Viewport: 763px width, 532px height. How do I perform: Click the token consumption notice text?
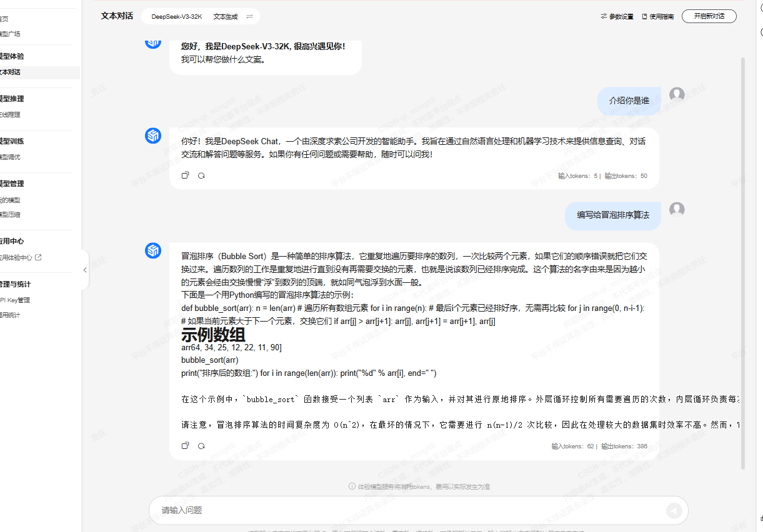[x=424, y=486]
